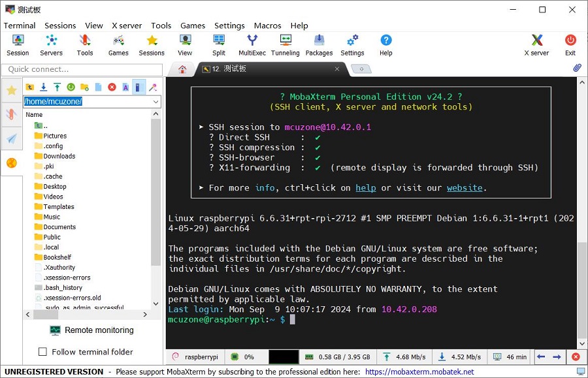
Task: Click the X server toolbar icon
Action: [536, 45]
